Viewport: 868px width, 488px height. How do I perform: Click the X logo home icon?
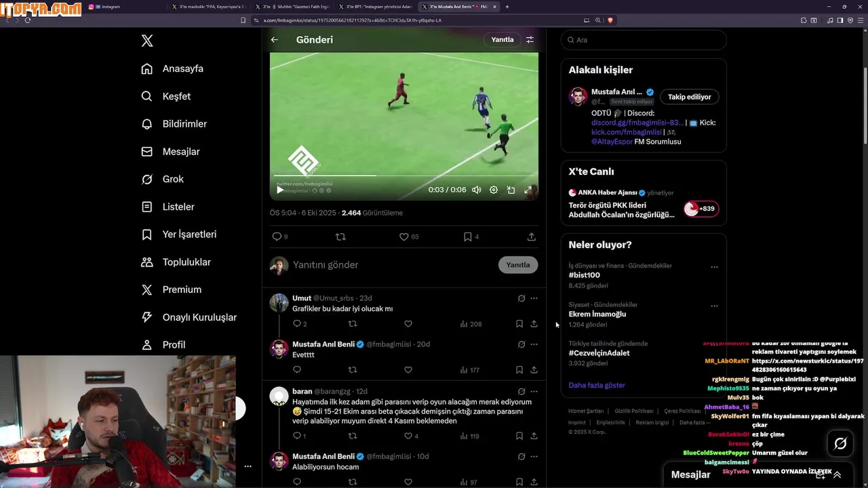[147, 41]
